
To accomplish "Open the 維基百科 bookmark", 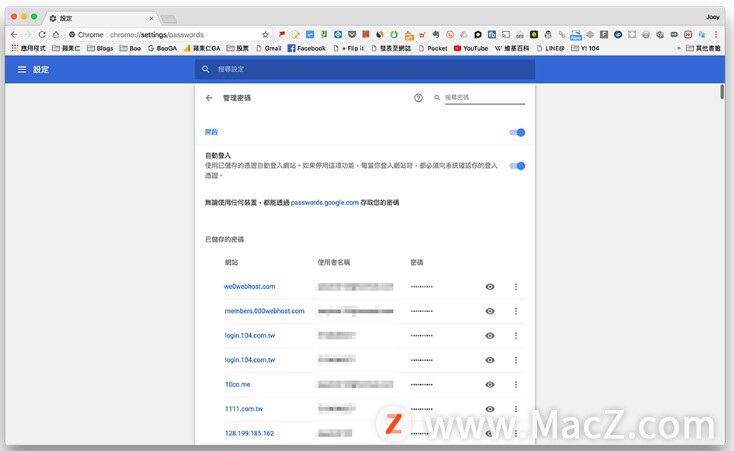I will pyautogui.click(x=512, y=48).
